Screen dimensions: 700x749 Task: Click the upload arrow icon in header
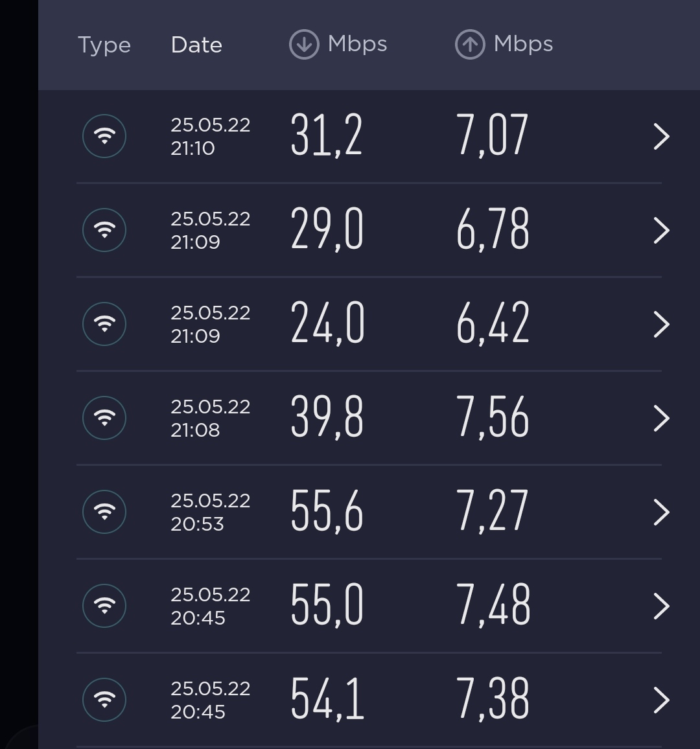click(x=470, y=45)
